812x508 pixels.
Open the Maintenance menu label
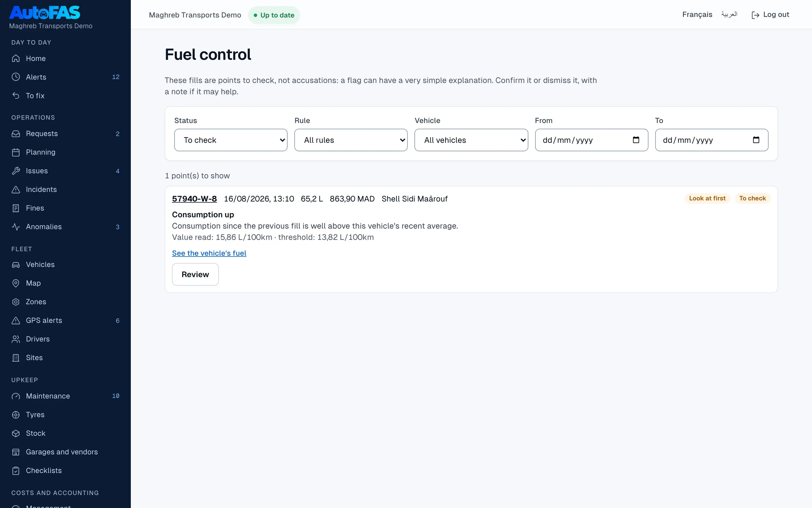click(x=48, y=396)
